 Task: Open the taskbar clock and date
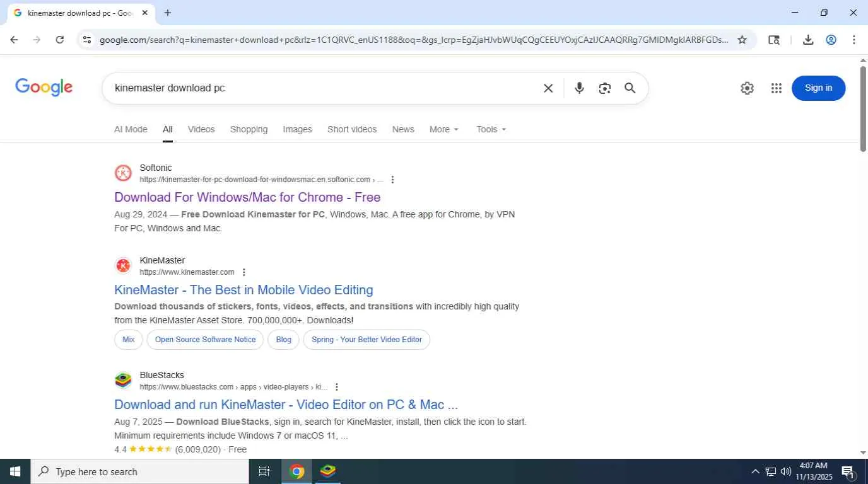813,471
